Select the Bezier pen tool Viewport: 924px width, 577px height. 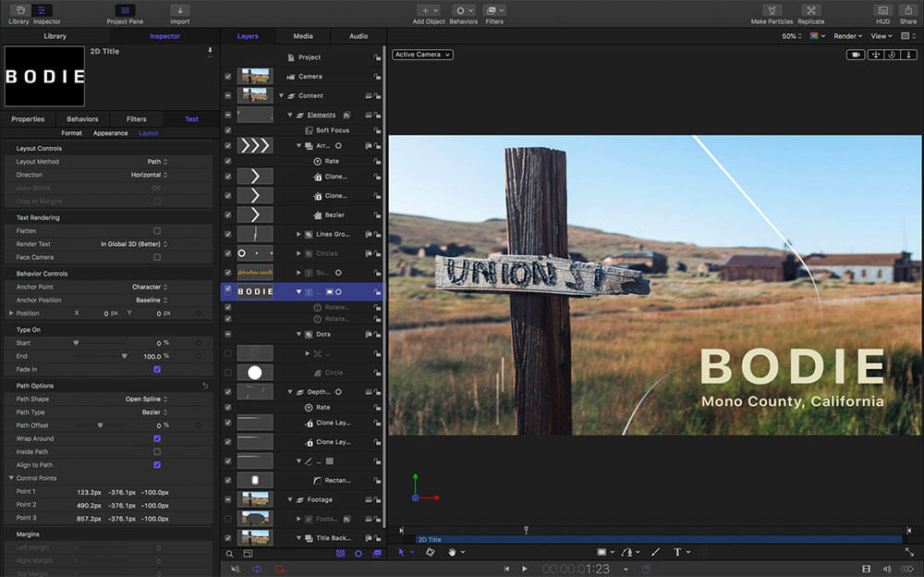click(x=627, y=552)
